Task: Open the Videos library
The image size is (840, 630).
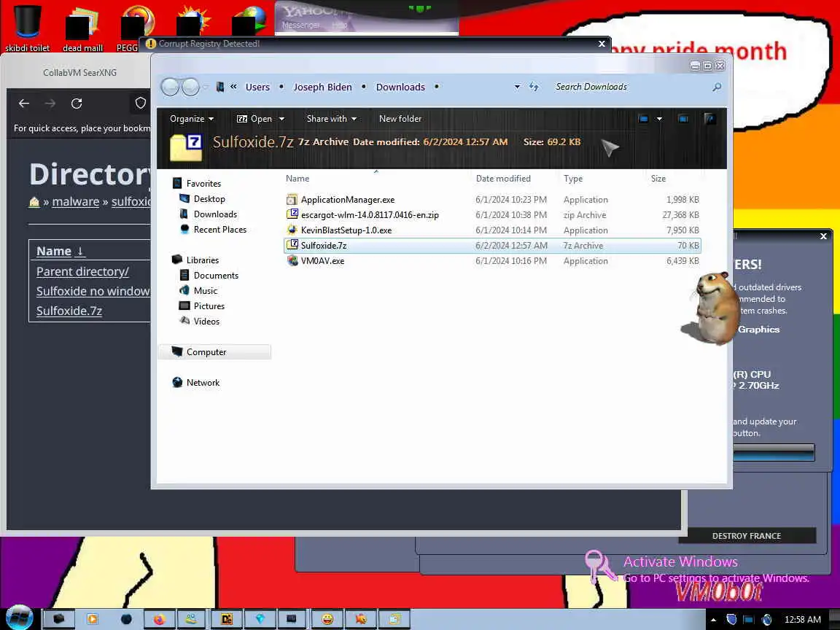Action: [x=206, y=322]
